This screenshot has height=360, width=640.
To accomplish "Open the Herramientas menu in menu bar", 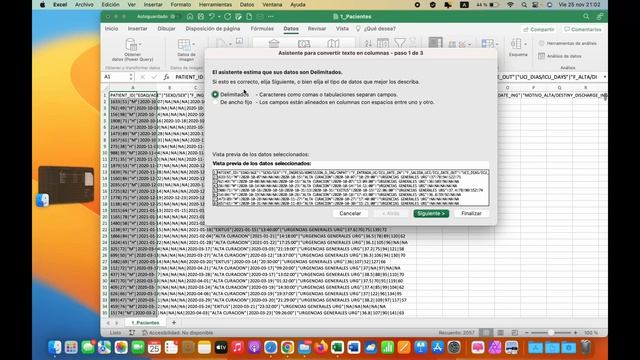I will (x=215, y=5).
